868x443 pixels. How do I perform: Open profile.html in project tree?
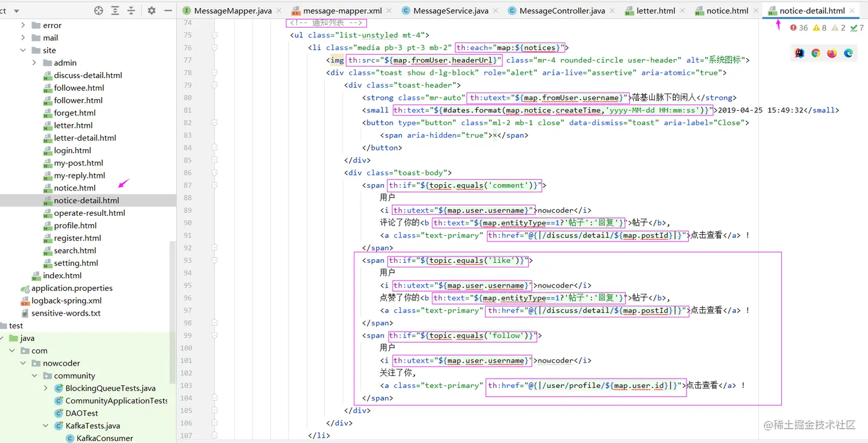click(75, 226)
